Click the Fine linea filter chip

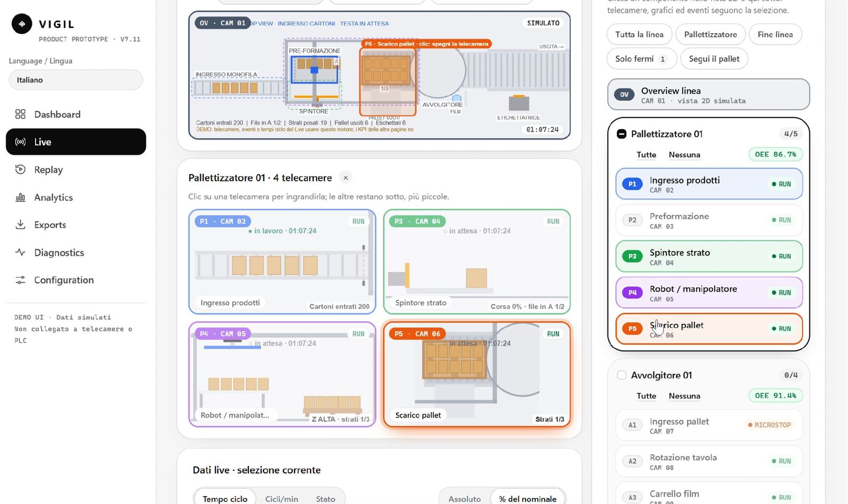pyautogui.click(x=775, y=34)
